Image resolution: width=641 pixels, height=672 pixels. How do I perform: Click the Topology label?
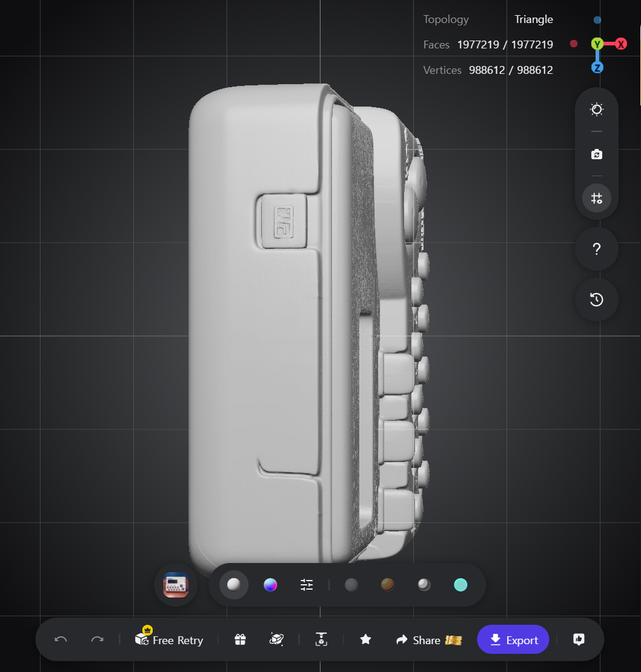click(446, 20)
